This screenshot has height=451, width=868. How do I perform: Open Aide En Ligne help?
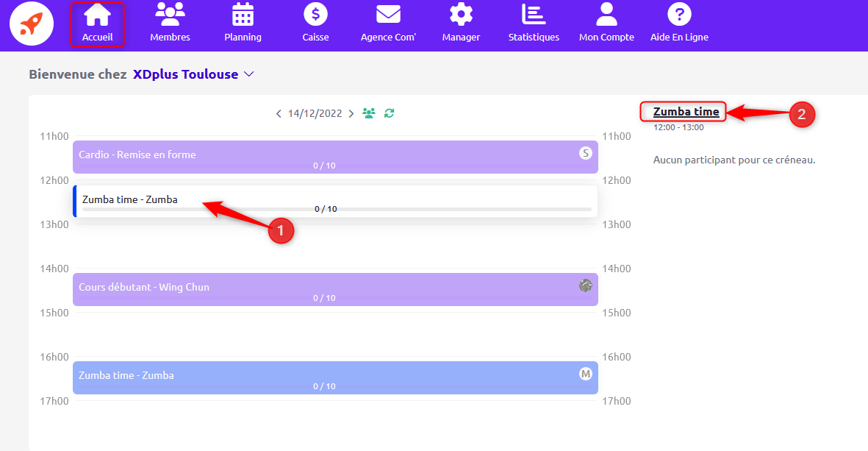pyautogui.click(x=679, y=24)
